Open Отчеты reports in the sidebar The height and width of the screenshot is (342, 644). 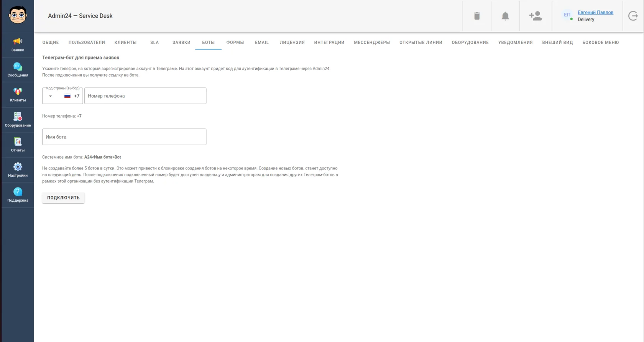click(18, 145)
